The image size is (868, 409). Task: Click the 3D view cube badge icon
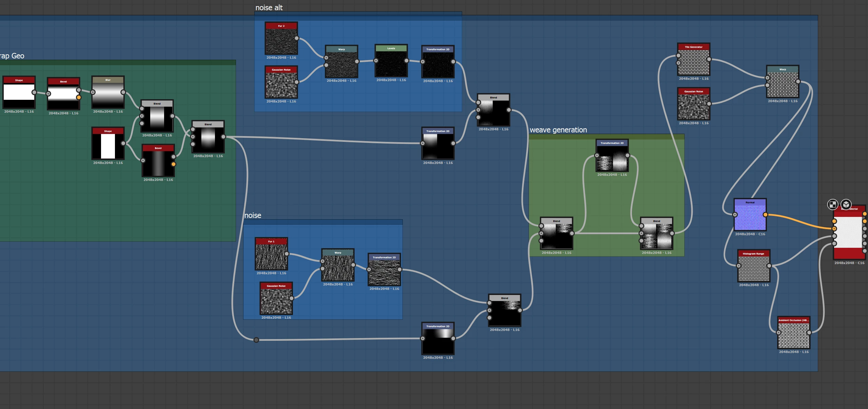[846, 204]
